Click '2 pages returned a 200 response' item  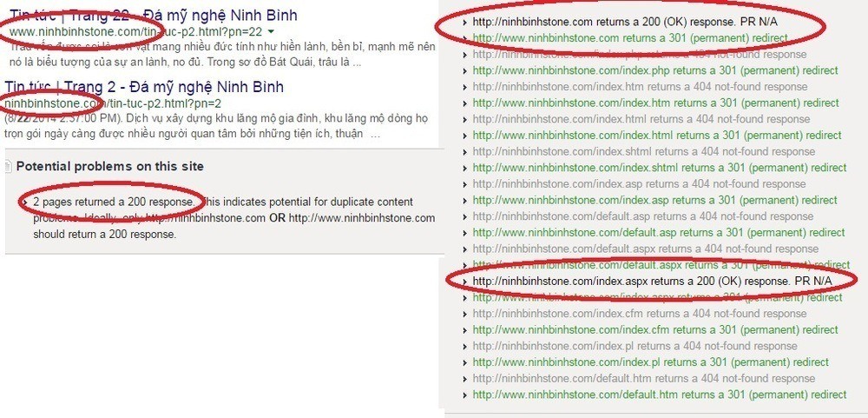tap(114, 202)
